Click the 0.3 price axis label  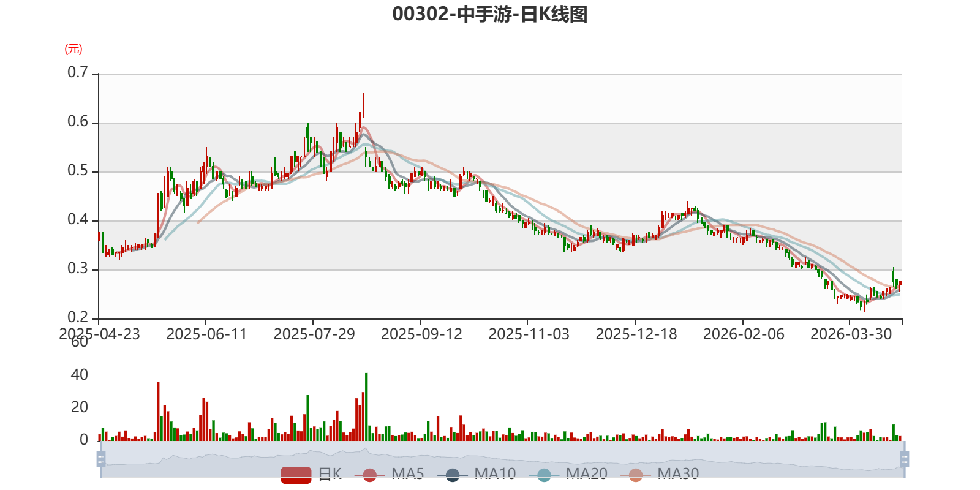click(x=78, y=268)
